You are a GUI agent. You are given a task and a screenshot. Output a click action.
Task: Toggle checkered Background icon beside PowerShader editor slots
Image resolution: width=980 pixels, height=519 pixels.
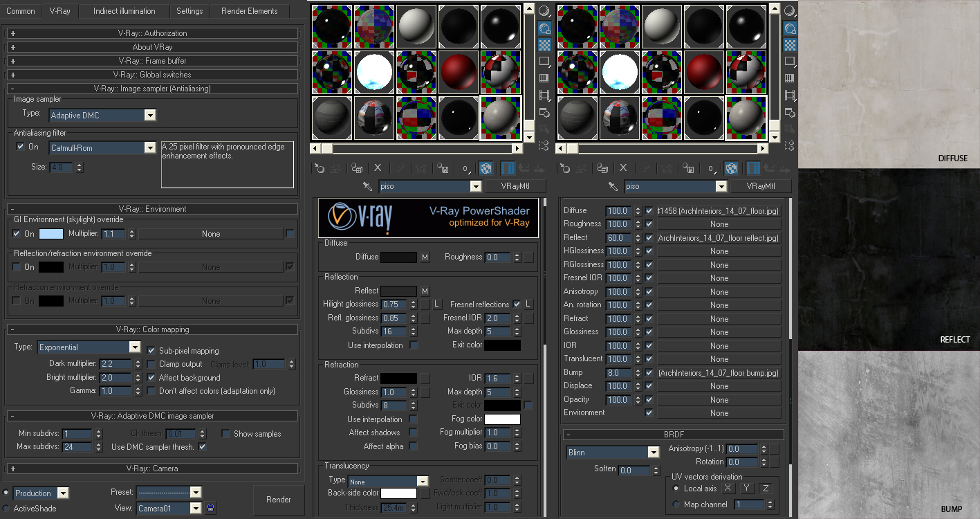click(544, 45)
